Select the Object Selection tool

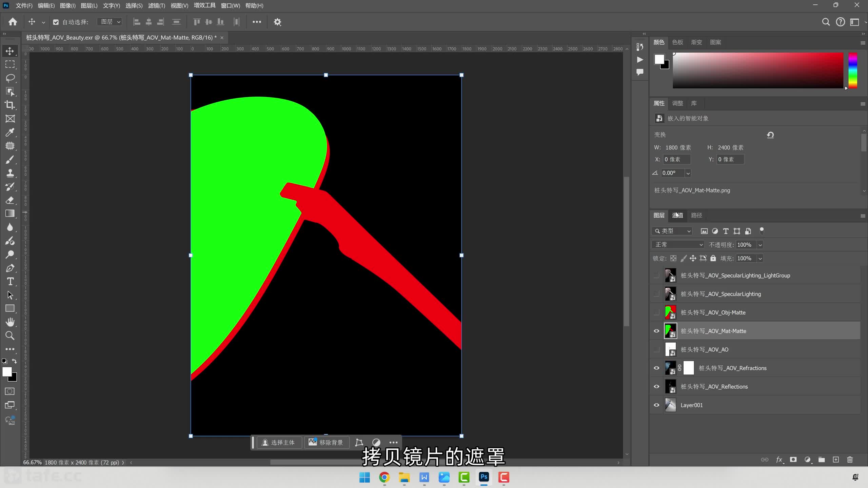10,91
